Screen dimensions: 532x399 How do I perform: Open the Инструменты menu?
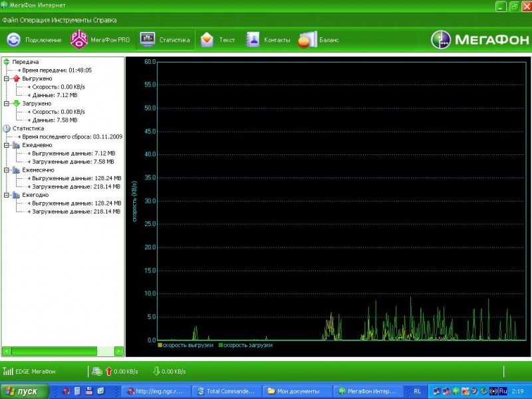pyautogui.click(x=67, y=21)
